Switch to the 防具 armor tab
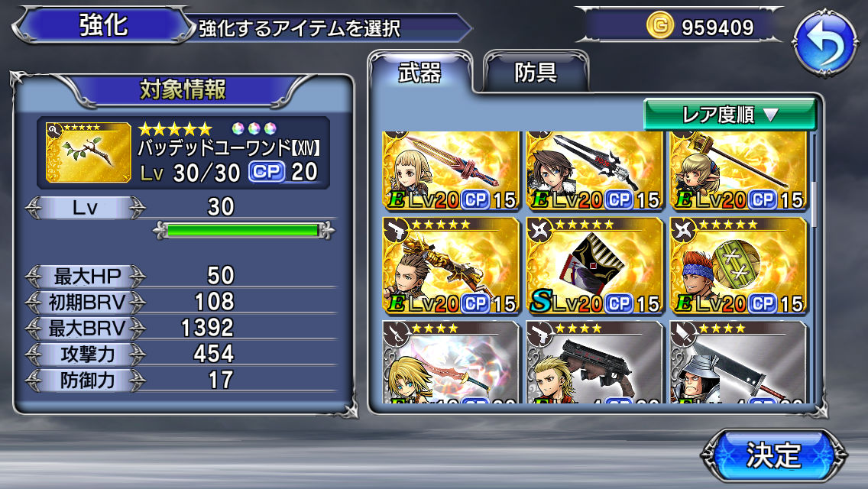Viewport: 868px width, 489px height. pos(536,72)
